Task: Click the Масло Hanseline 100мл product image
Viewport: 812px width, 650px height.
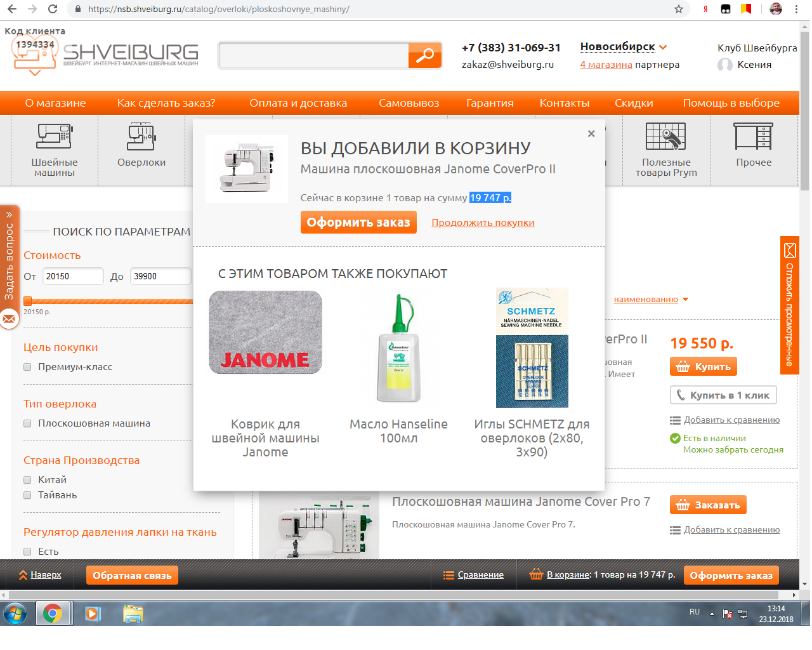Action: pyautogui.click(x=398, y=348)
